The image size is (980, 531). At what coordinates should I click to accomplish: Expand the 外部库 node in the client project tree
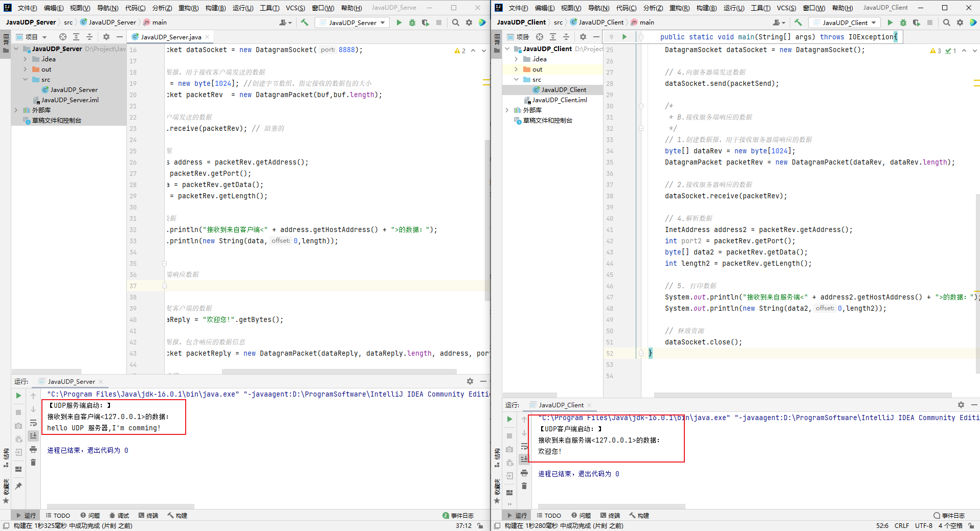[507, 110]
